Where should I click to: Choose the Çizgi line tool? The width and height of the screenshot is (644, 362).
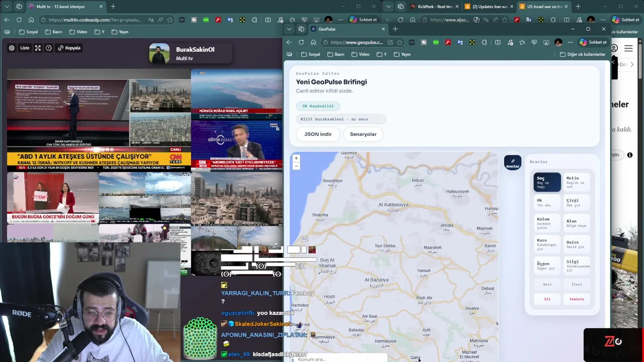[576, 203]
